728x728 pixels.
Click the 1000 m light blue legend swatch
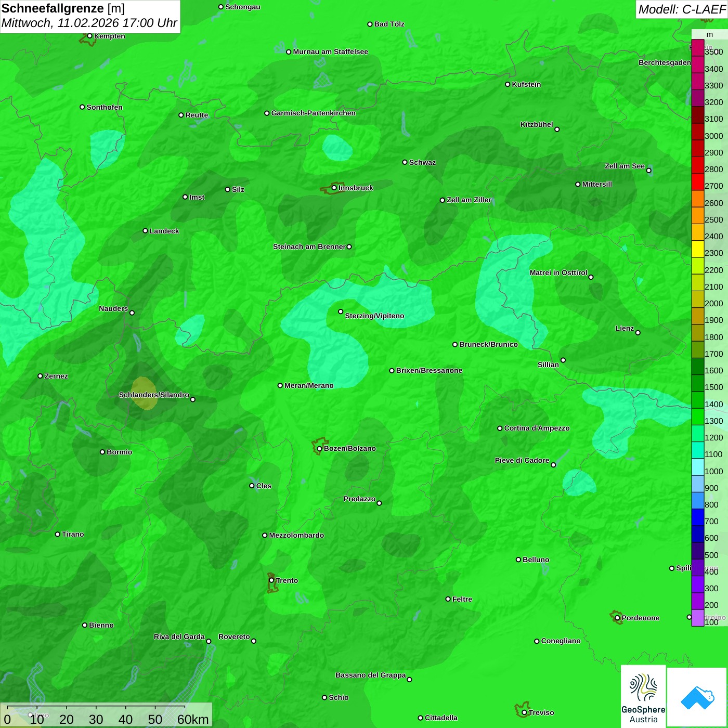point(697,467)
